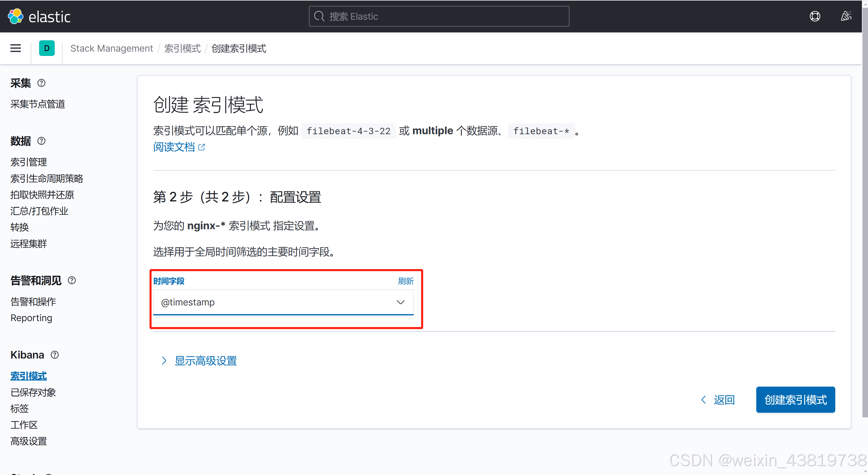Open 拍取快照并还原 in sidebar
The height and width of the screenshot is (475, 868).
tap(42, 195)
